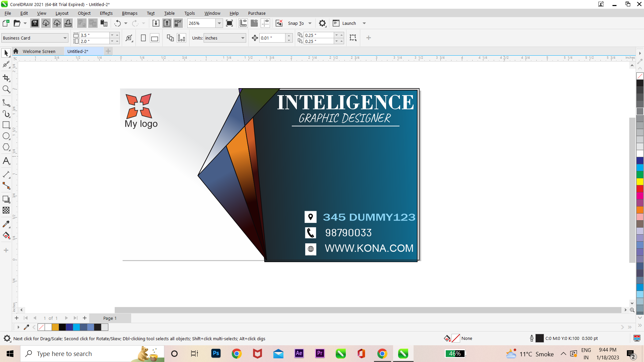Expand the Open file dropdown arrow
Viewport: 644px width, 362px height.
point(25,23)
